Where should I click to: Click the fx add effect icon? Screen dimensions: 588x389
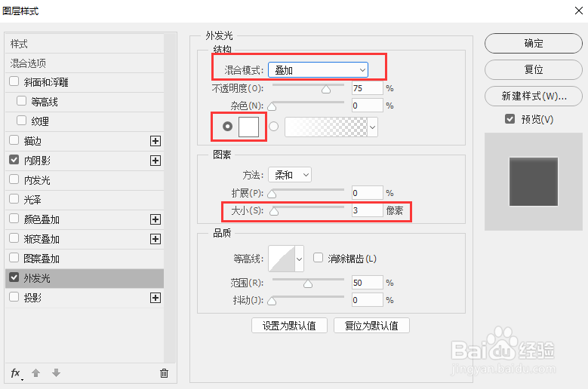click(16, 372)
